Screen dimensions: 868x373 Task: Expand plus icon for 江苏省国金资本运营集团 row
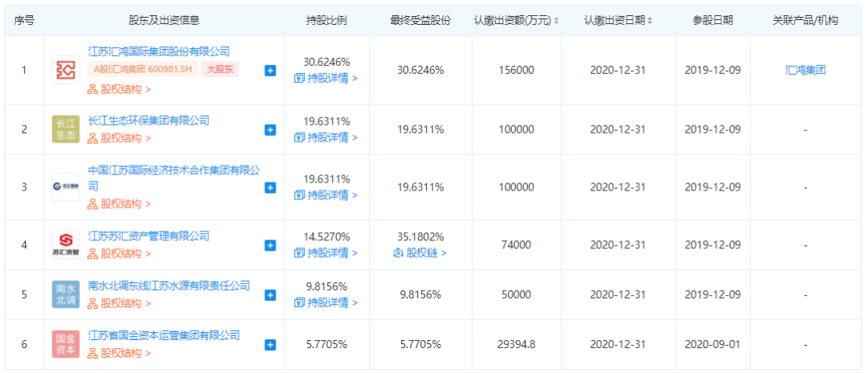click(x=270, y=345)
